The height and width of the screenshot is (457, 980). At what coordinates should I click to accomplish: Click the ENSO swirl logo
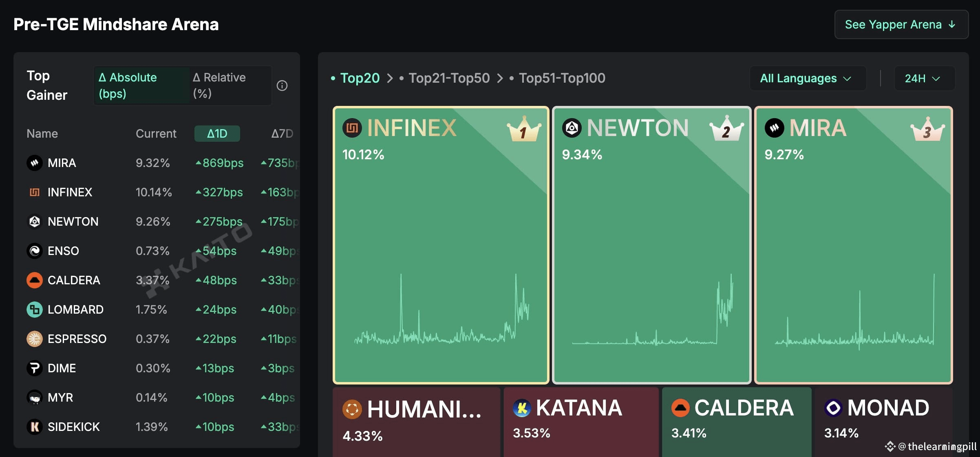pos(35,251)
